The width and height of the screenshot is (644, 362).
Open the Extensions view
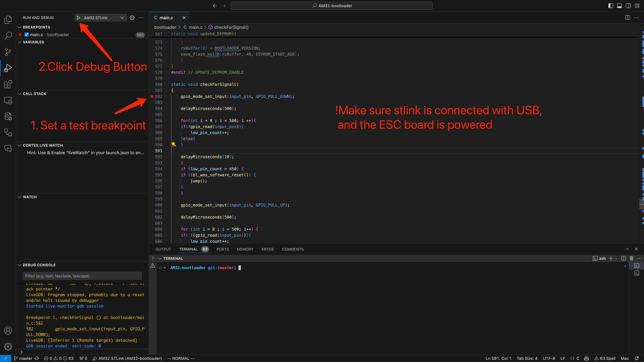8,84
